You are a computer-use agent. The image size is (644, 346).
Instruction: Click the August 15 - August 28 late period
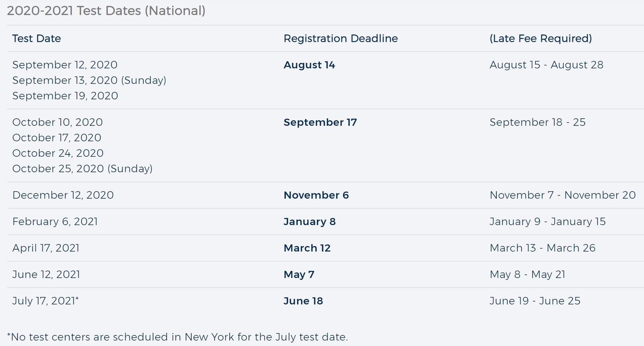pos(546,65)
